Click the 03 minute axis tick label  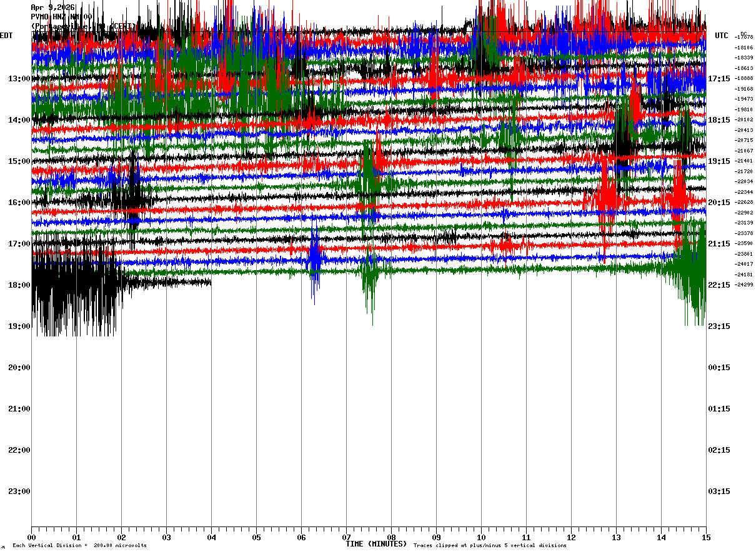(x=166, y=537)
